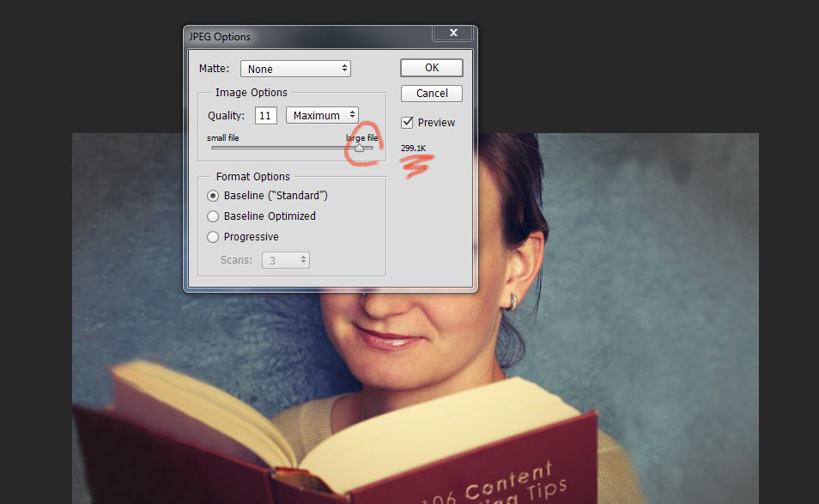Screen dimensions: 819x504
Task: Uncheck the Preview checkbox
Action: pyautogui.click(x=408, y=123)
